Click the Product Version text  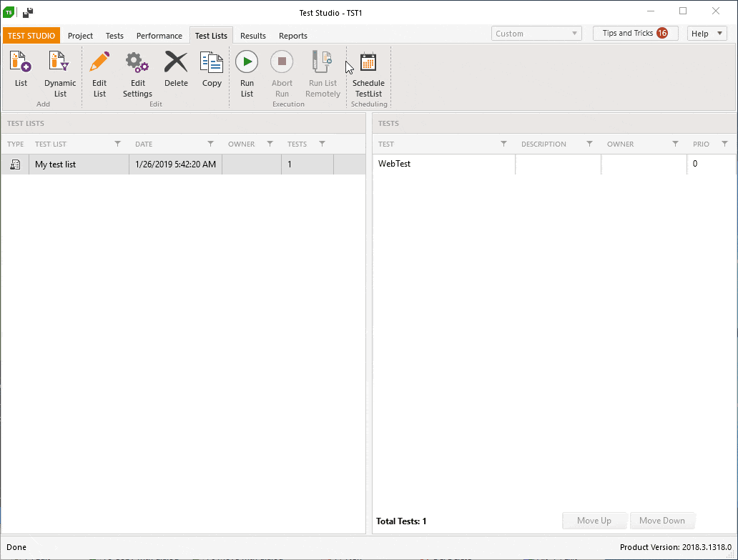(675, 547)
